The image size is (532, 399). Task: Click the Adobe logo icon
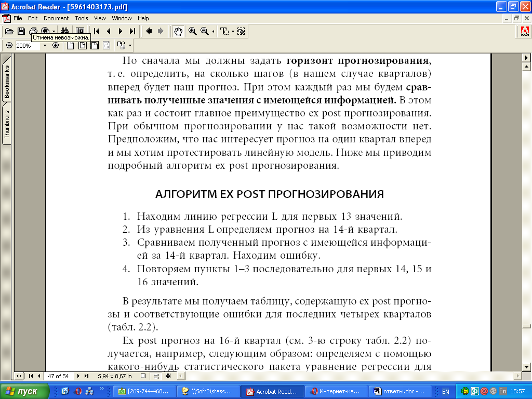pyautogui.click(x=525, y=32)
